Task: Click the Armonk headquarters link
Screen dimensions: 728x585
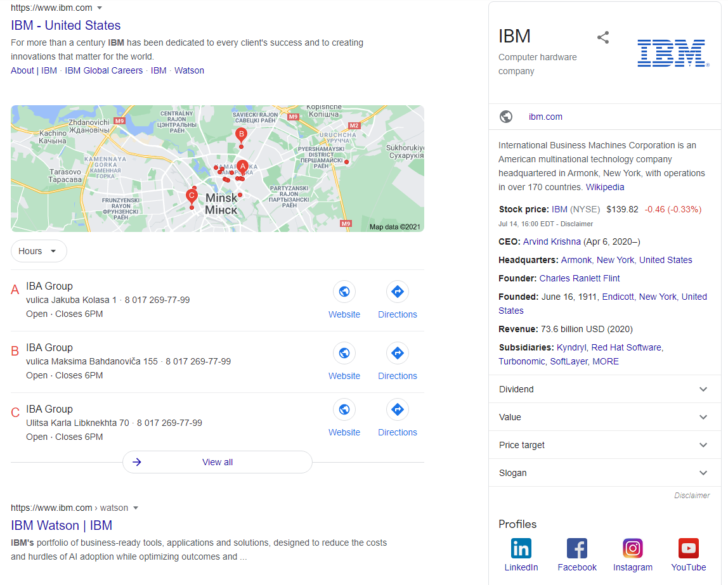Action: coord(576,260)
